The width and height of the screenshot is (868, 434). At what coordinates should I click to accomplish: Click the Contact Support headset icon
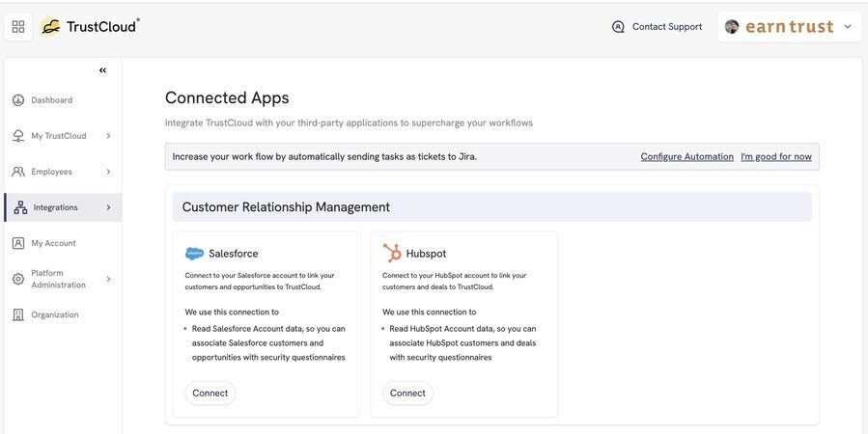click(618, 27)
